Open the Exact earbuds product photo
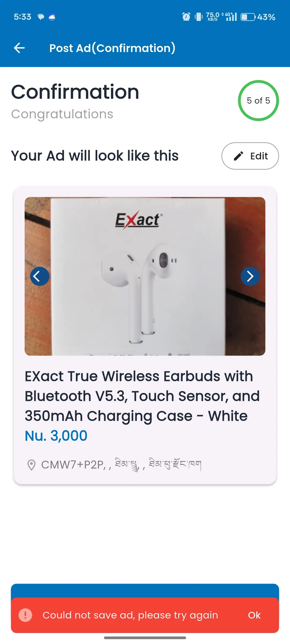 tap(145, 276)
